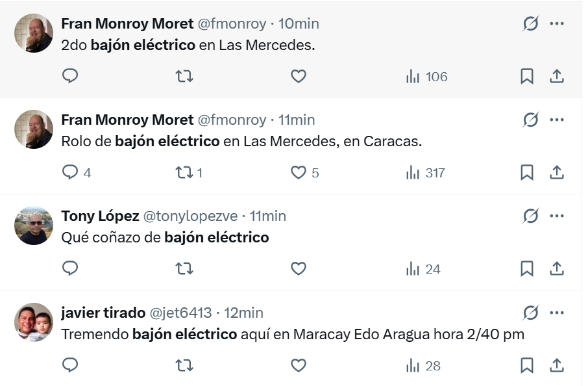This screenshot has height=386, width=588.
Task: Share the '2do bajón eléctrico' post
Action: (556, 77)
